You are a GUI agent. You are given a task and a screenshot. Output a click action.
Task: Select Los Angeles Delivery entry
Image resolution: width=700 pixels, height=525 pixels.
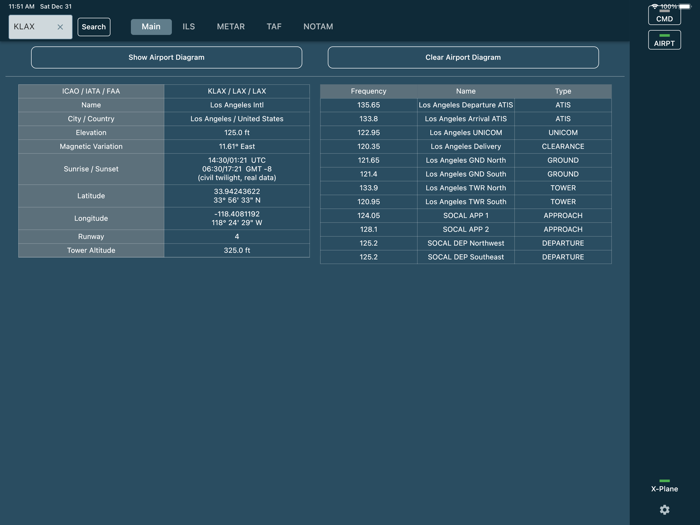click(x=466, y=146)
